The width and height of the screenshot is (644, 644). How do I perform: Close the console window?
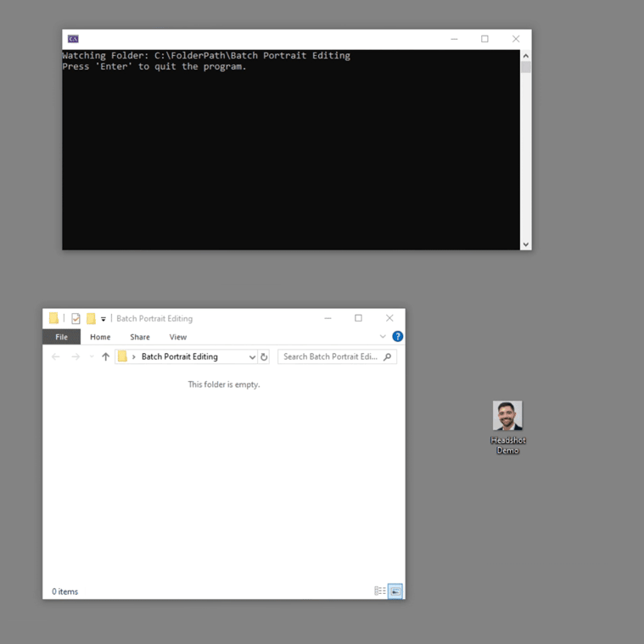[516, 39]
